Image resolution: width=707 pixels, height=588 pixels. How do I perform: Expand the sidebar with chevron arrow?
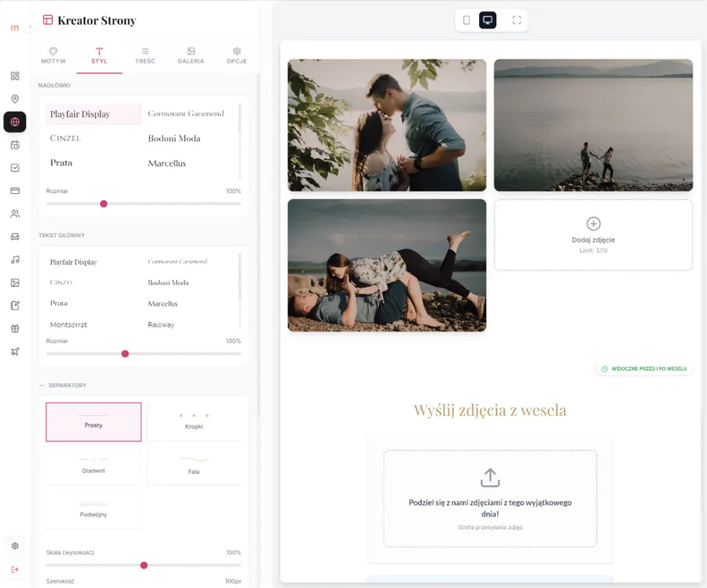pos(30,27)
